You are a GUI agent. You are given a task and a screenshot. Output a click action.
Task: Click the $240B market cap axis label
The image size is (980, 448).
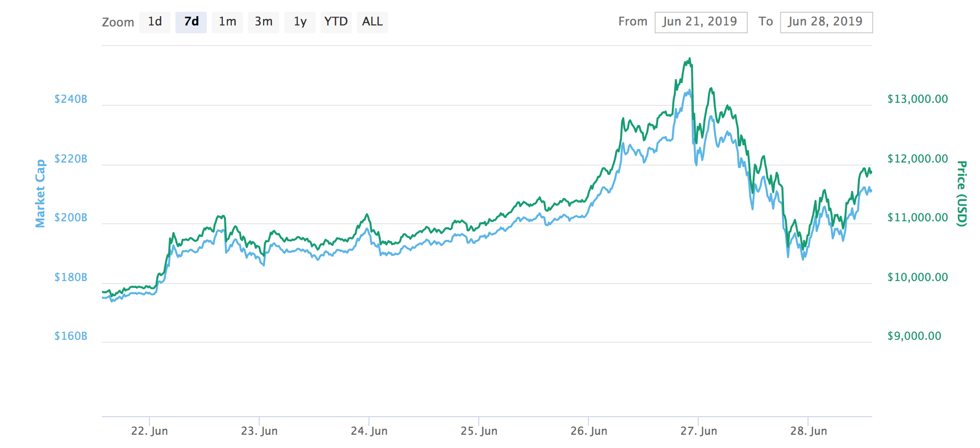[71, 99]
